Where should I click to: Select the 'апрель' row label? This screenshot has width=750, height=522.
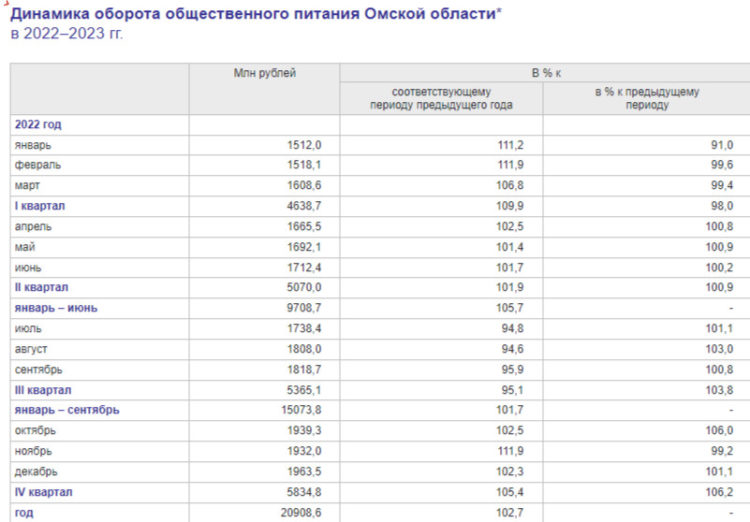pos(33,227)
